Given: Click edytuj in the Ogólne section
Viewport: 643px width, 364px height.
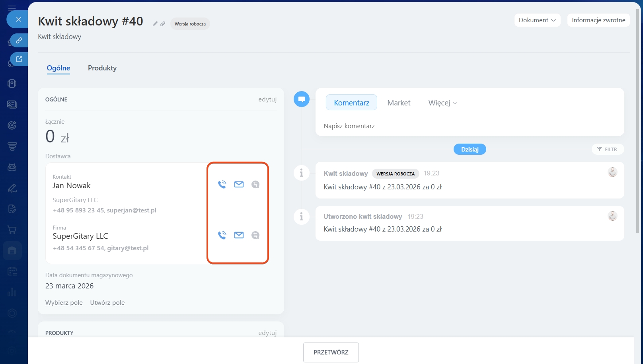Looking at the screenshot, I should click(x=267, y=99).
